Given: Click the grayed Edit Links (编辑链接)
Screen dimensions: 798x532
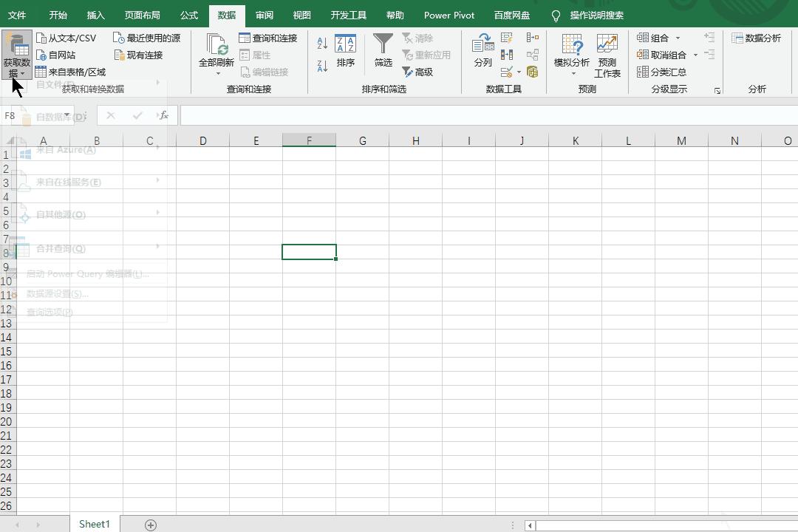Looking at the screenshot, I should [x=264, y=72].
